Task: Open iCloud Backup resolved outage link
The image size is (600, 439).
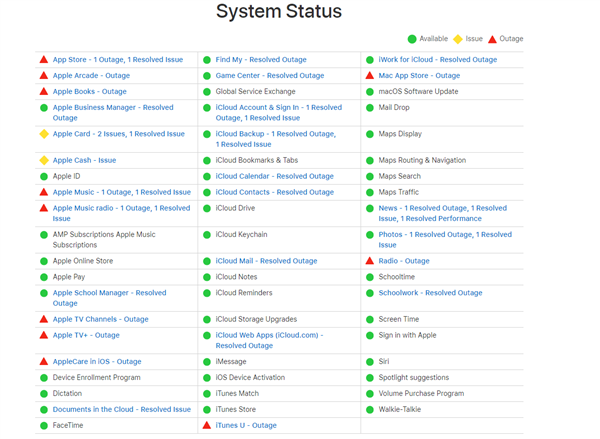Action: [x=276, y=139]
